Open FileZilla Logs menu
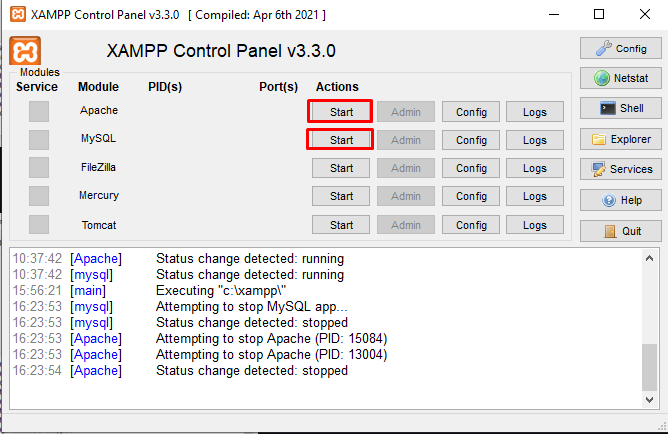 point(535,168)
